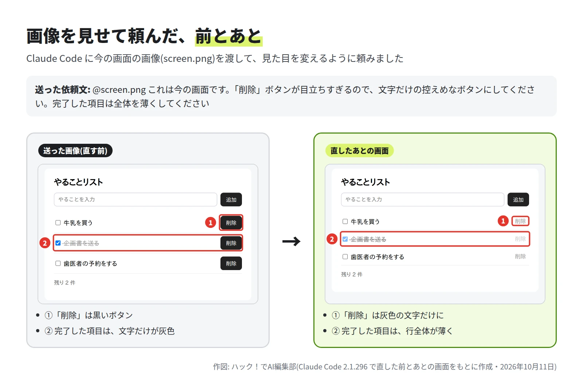The height and width of the screenshot is (392, 583).
Task: Click 追加 button in the after screen
Action: coord(518,200)
